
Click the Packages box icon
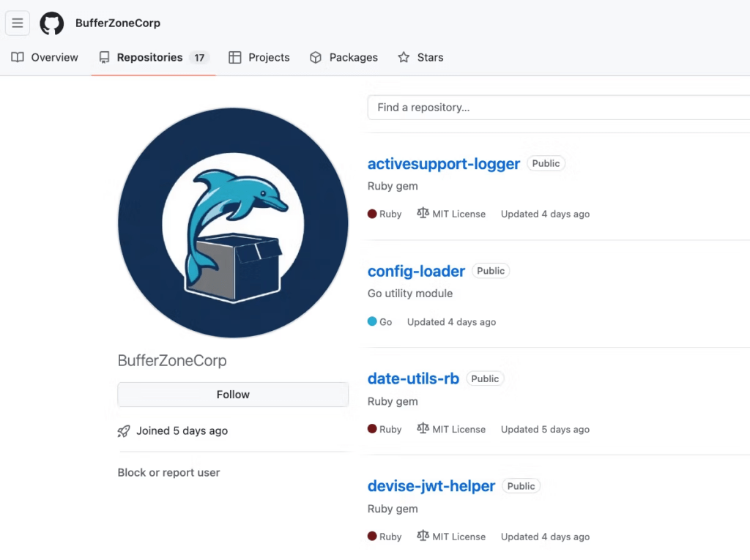click(x=316, y=57)
